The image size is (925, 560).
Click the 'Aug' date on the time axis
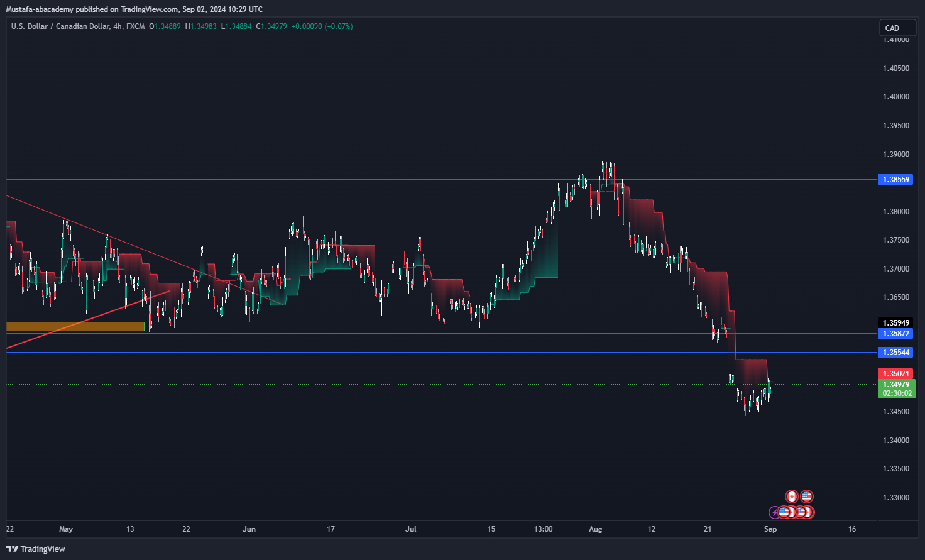coord(596,529)
